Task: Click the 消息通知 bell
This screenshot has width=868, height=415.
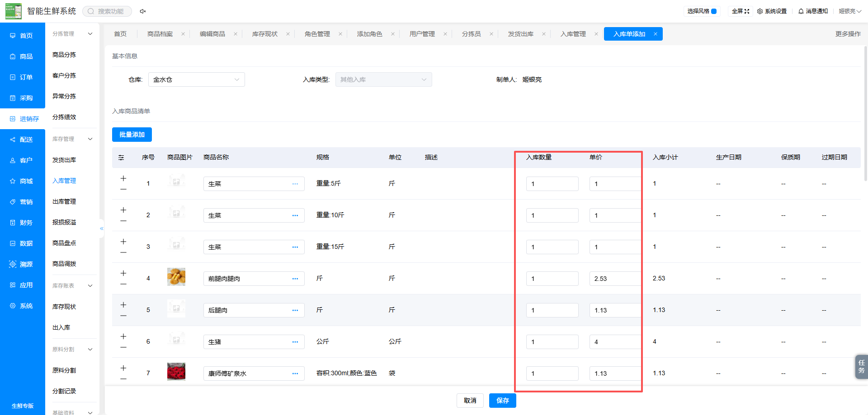Action: [x=813, y=11]
